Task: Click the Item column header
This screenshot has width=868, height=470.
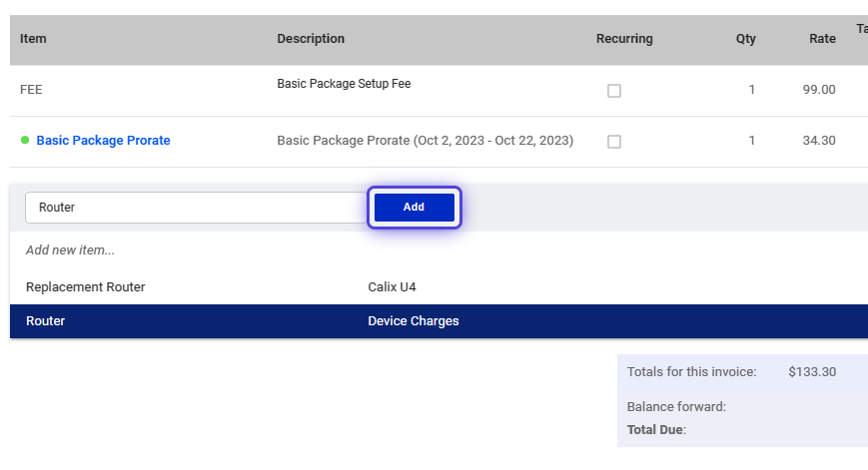Action: tap(33, 39)
